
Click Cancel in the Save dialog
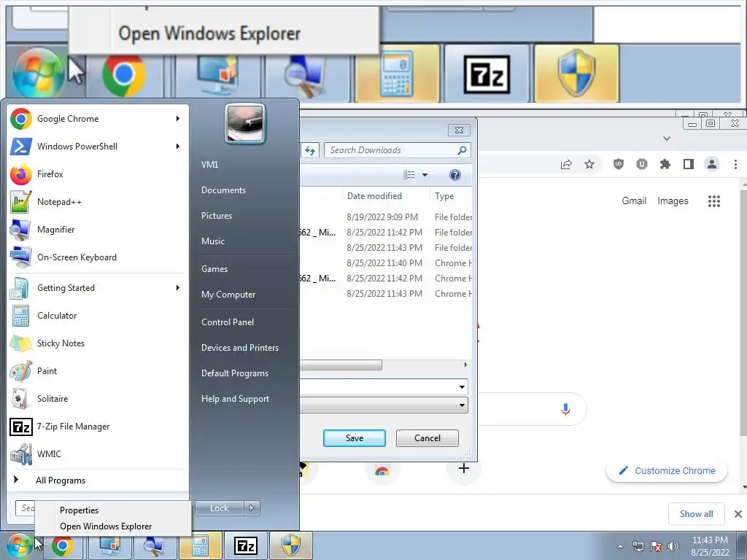point(427,438)
